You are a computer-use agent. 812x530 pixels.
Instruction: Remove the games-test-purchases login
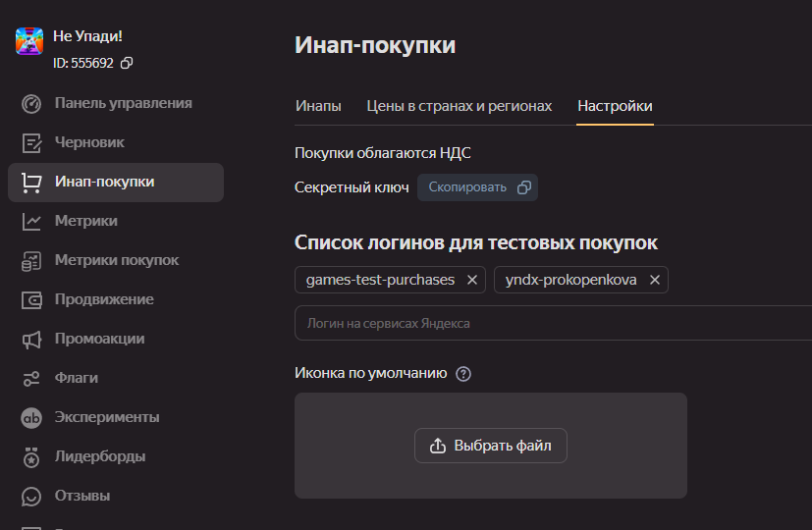coord(471,280)
